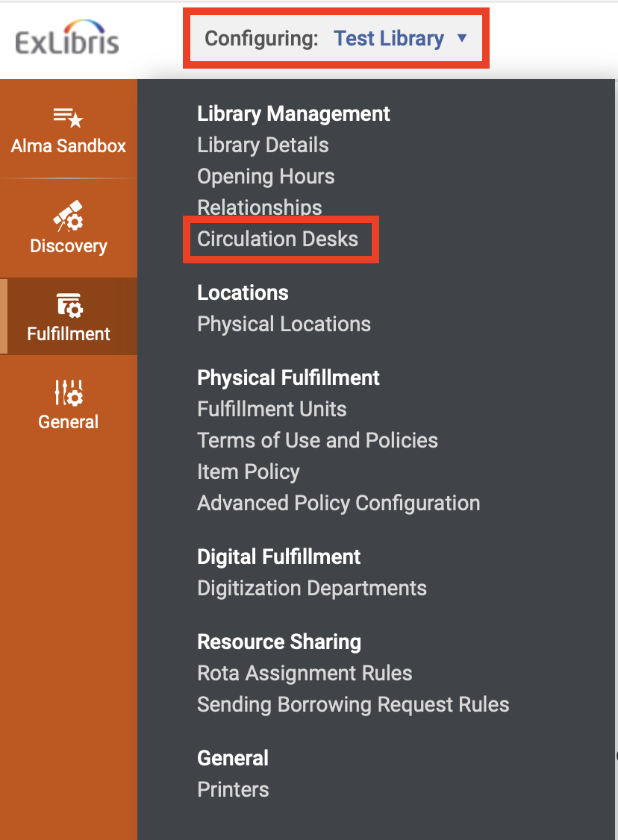The height and width of the screenshot is (840, 618).
Task: Go to Sending Borrowing Request Rules
Action: click(x=353, y=704)
